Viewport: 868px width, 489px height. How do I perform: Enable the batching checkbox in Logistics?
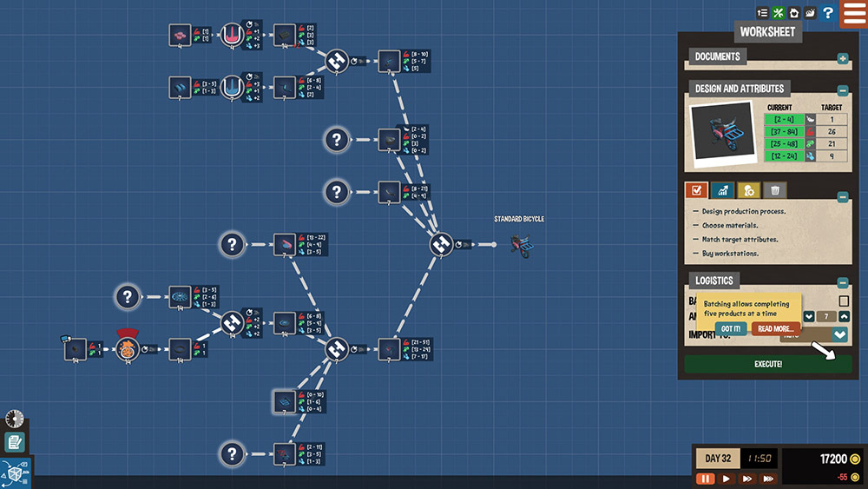click(x=844, y=301)
